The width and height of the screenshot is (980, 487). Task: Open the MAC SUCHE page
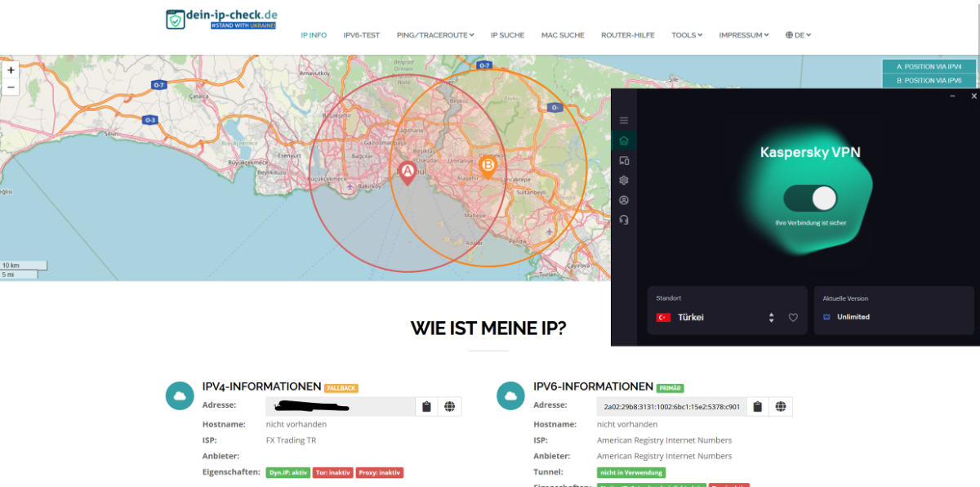[563, 35]
